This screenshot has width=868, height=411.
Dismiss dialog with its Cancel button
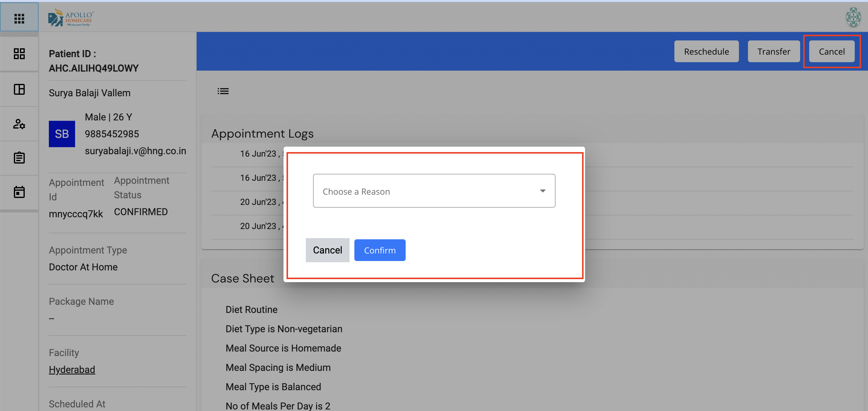pos(327,250)
